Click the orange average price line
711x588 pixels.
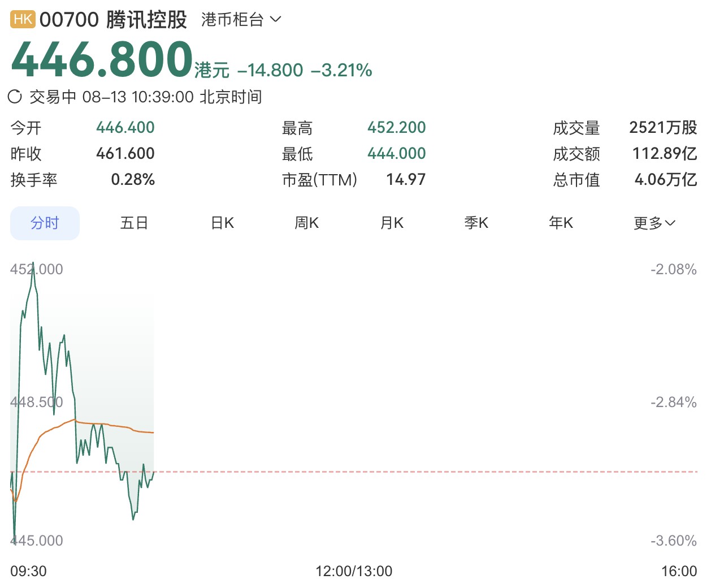tap(113, 425)
